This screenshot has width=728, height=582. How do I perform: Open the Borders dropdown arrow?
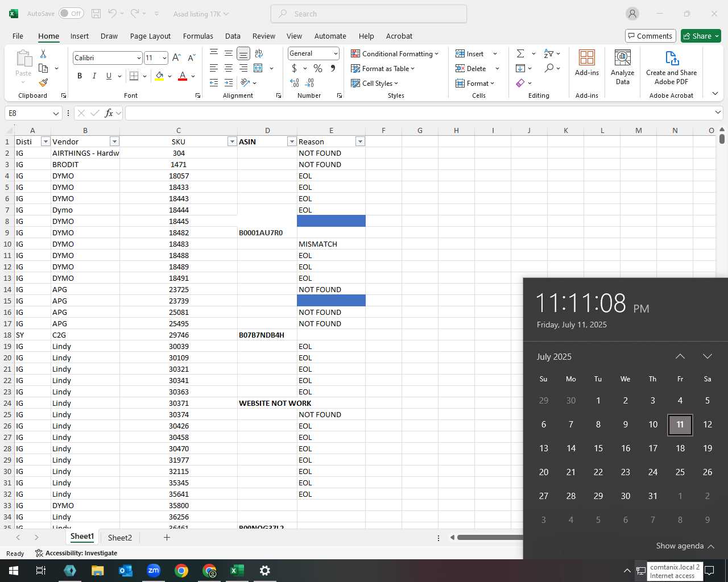click(144, 76)
